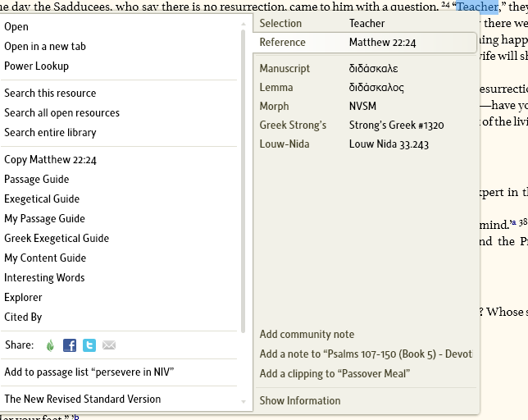Select the Lemma διδάσκαλος row
The width and height of the screenshot is (528, 420).
pyautogui.click(x=366, y=88)
